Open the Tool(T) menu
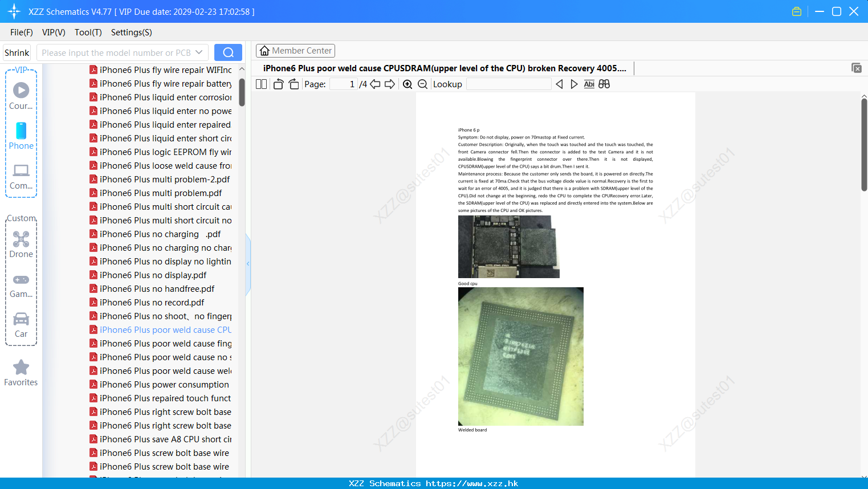868x489 pixels. pos(88,32)
